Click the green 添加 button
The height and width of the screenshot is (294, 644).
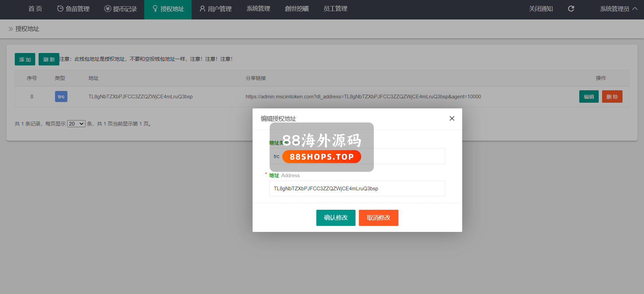25,59
